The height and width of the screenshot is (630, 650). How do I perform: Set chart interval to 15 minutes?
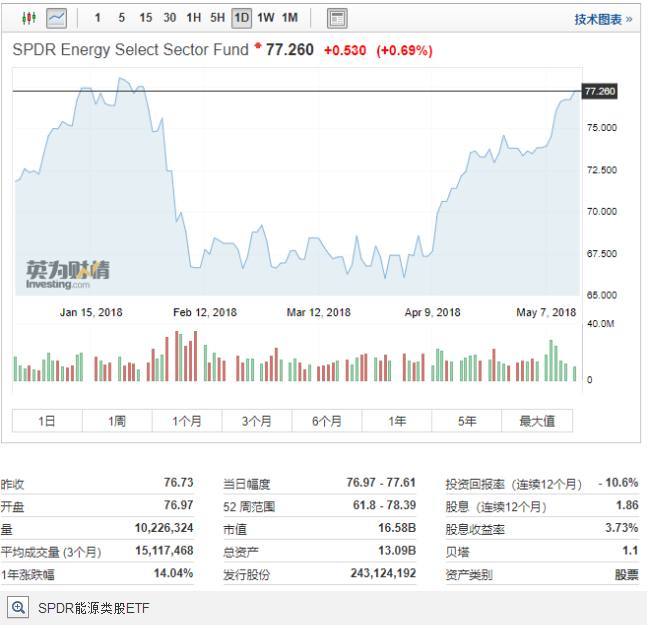point(146,18)
